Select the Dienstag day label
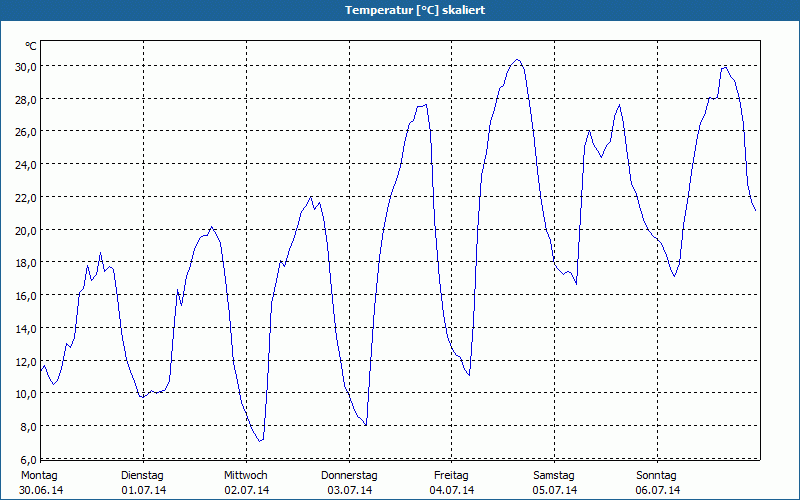The height and width of the screenshot is (500, 800). click(x=142, y=476)
